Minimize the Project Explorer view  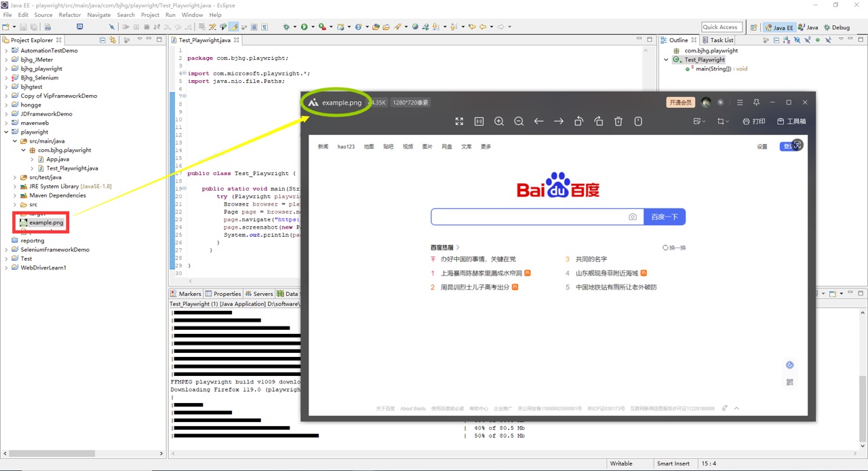click(x=150, y=39)
